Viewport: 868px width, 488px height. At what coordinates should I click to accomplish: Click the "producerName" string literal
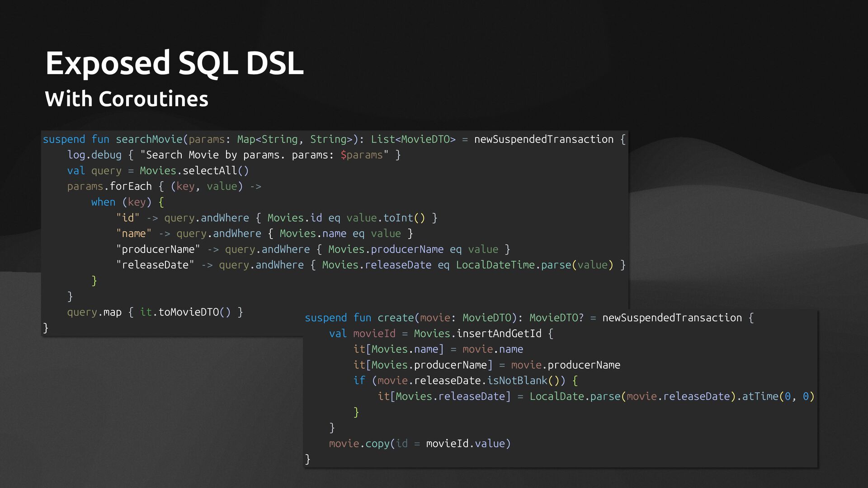click(158, 249)
